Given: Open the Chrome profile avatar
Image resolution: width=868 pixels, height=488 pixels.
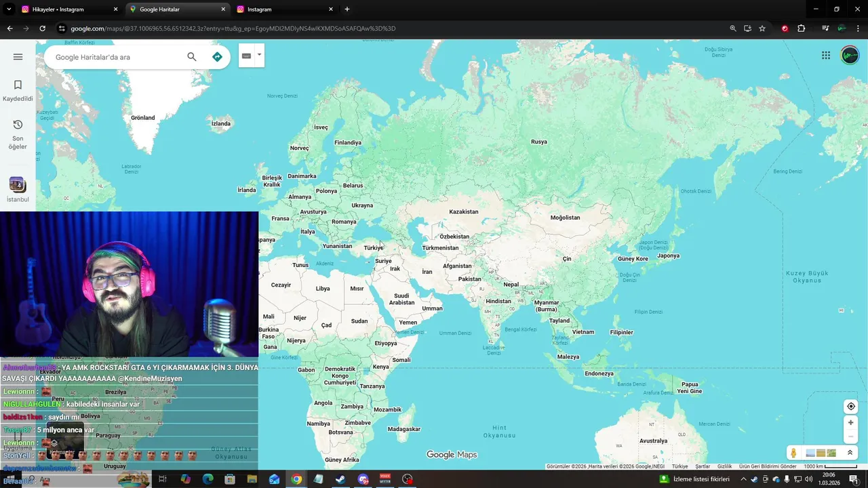Looking at the screenshot, I should click(842, 28).
